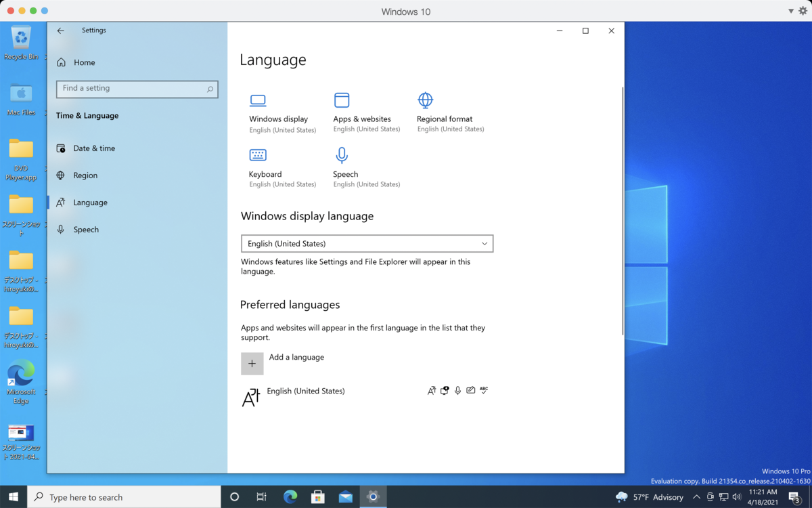Select English (United States) in preferred languages
This screenshot has width=812, height=508.
coord(365,397)
